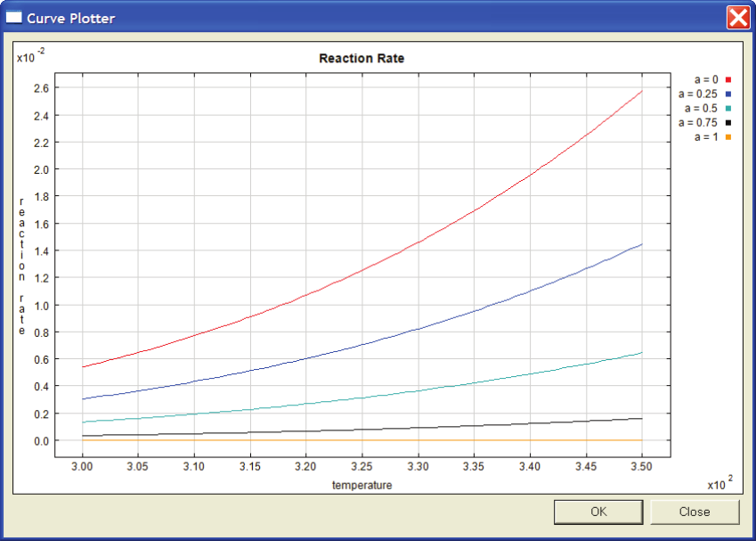Close the Curve Plotter window
The image size is (756, 541).
(738, 18)
